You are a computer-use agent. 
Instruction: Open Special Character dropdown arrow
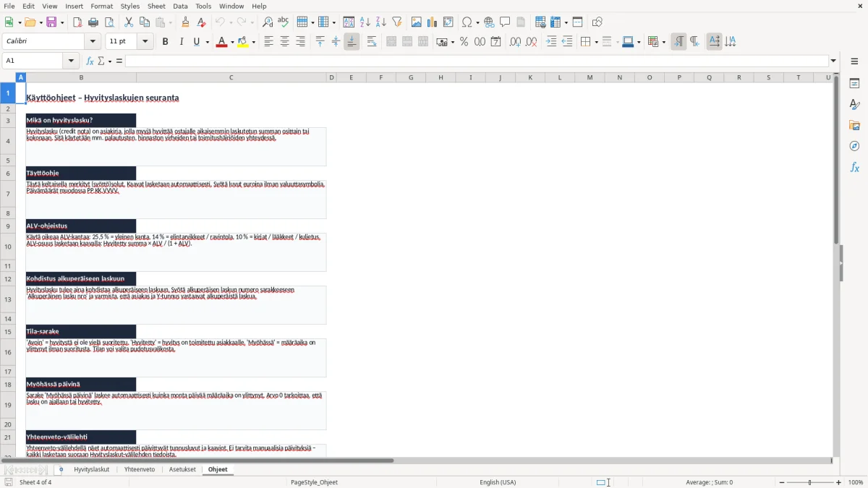click(x=477, y=22)
